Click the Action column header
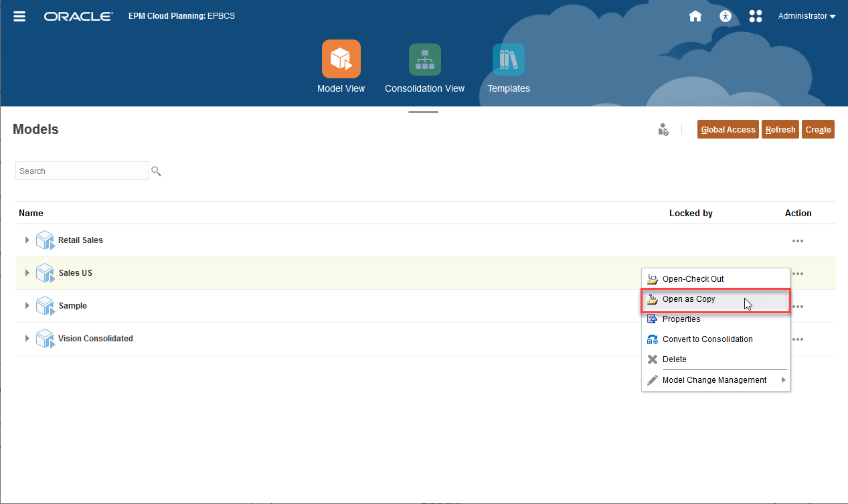This screenshot has height=504, width=848. 798,213
